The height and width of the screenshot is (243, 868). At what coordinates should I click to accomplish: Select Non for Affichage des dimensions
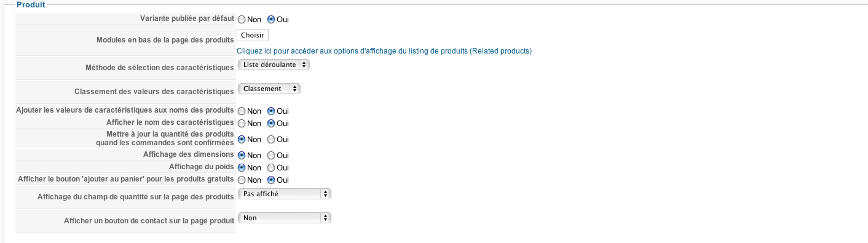(242, 155)
